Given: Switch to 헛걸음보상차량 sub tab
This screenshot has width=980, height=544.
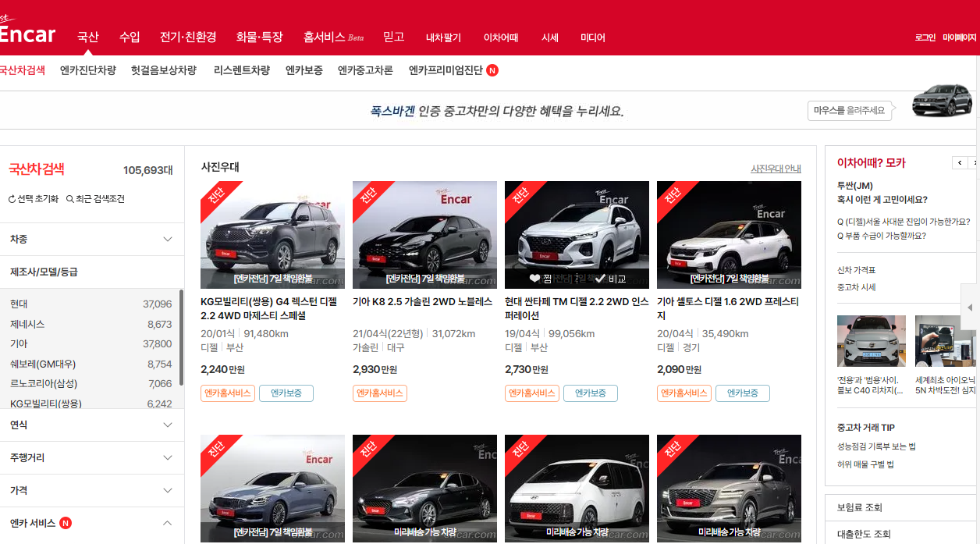Looking at the screenshot, I should click(164, 70).
